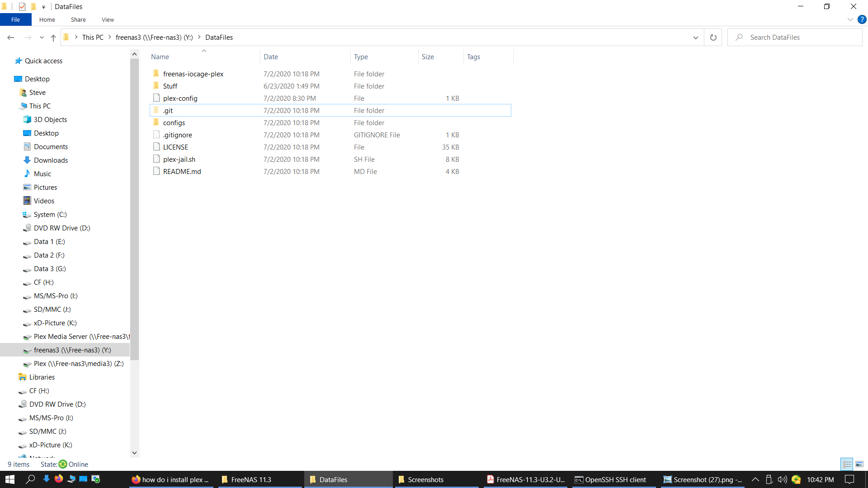The width and height of the screenshot is (868, 488).
Task: Open the taskbar clock showing 10:42 PM
Action: coord(821,479)
